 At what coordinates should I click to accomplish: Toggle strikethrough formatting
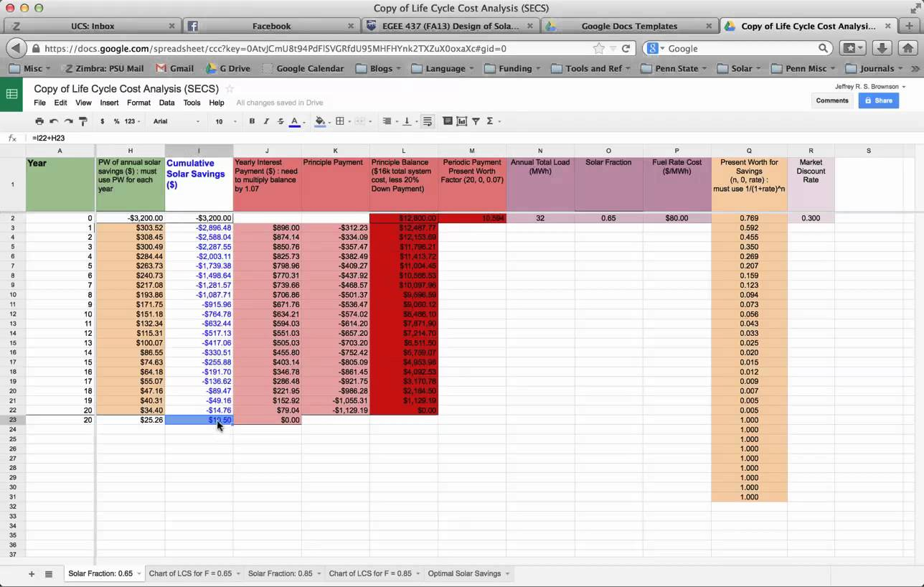[x=280, y=121]
